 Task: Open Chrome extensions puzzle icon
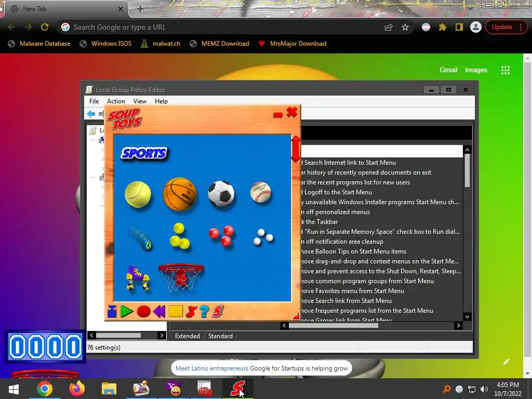pyautogui.click(x=443, y=27)
